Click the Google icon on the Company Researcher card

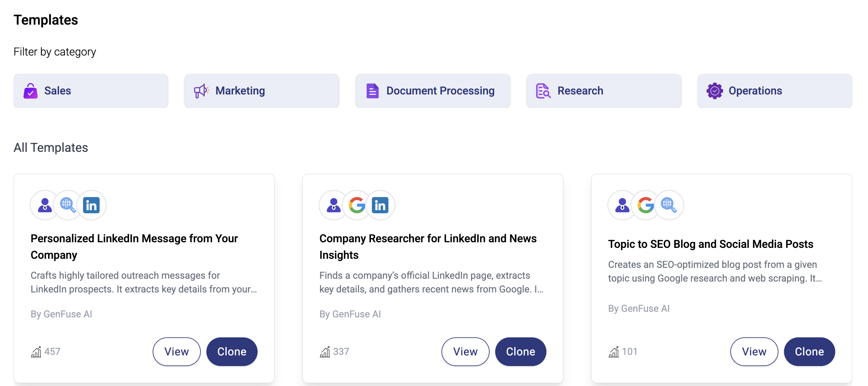(x=357, y=205)
